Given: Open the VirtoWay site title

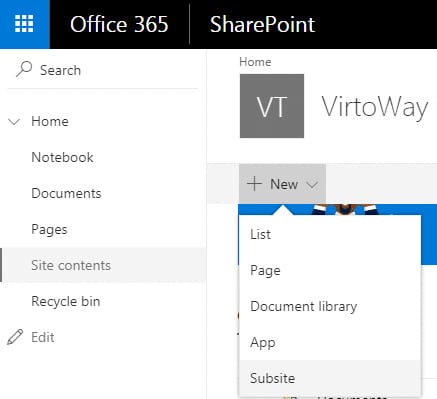Looking at the screenshot, I should point(375,107).
